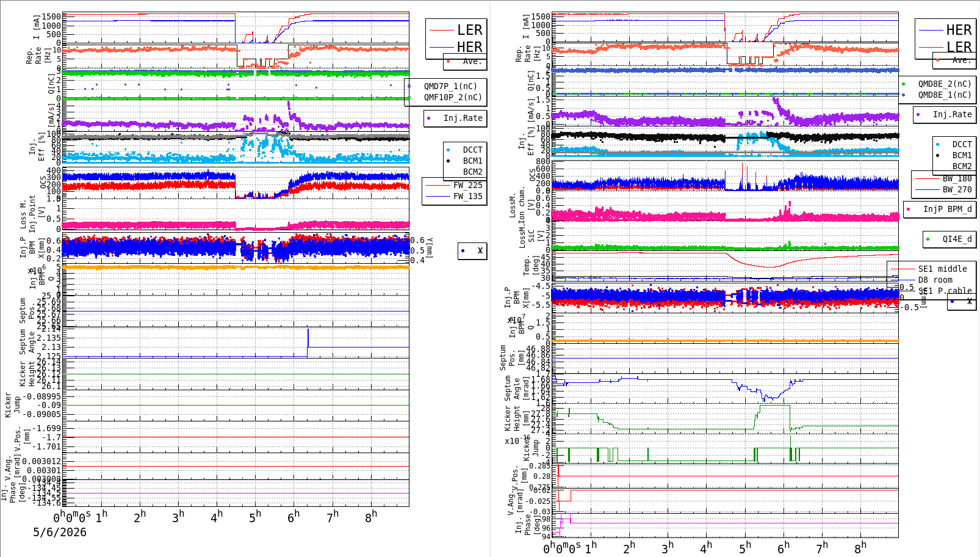980x557 pixels.
Task: Click the 6h tick on left time axis
Action: click(294, 516)
